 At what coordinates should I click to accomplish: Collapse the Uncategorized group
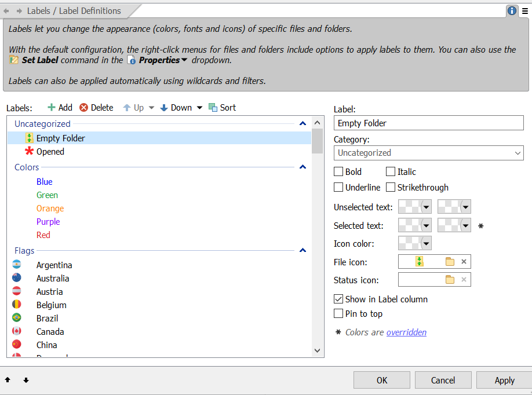(303, 123)
